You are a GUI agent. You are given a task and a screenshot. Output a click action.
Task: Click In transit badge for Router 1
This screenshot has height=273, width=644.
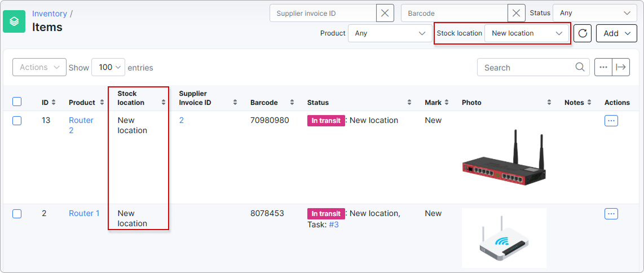pyautogui.click(x=326, y=214)
